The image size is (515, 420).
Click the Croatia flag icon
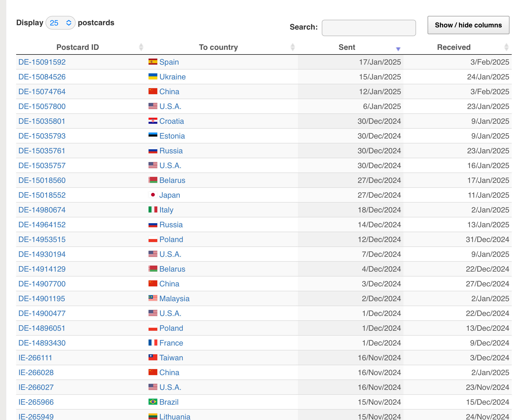[153, 121]
